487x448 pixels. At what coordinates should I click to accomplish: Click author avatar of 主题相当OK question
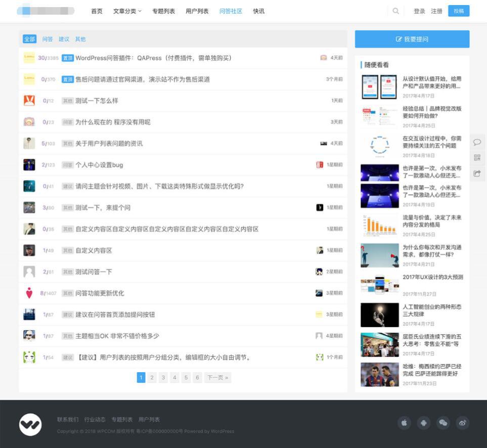(29, 336)
